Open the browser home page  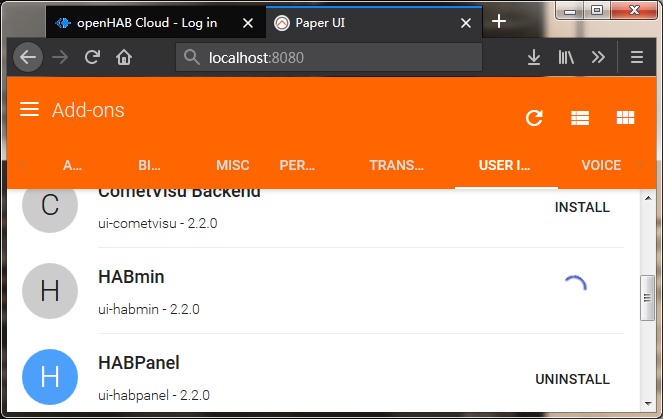[x=124, y=57]
